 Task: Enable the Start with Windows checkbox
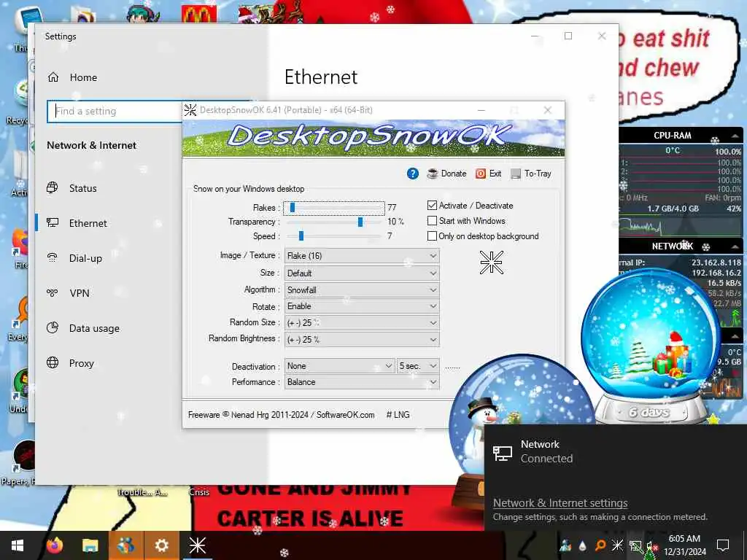pyautogui.click(x=432, y=220)
